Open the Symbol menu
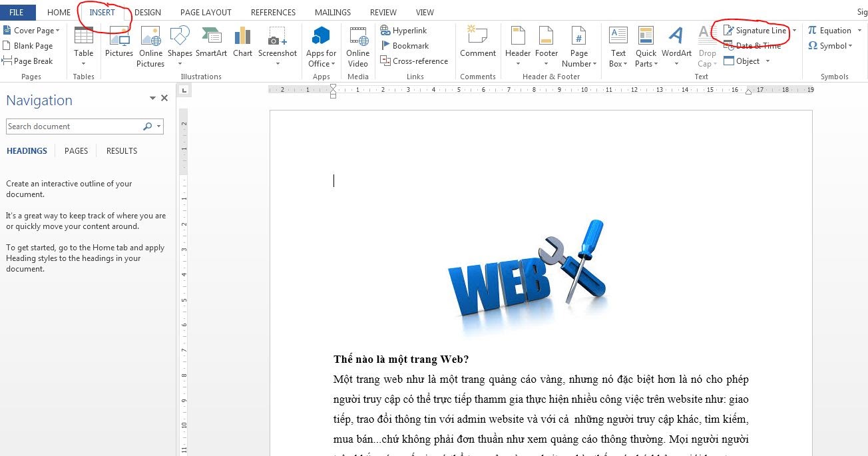This screenshot has width=868, height=456. (830, 46)
